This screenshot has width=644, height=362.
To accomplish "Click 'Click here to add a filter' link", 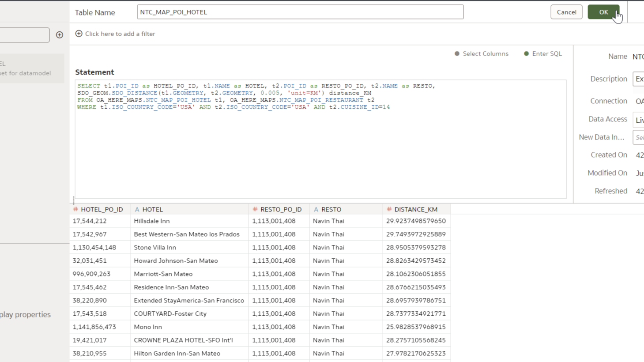I will point(120,34).
